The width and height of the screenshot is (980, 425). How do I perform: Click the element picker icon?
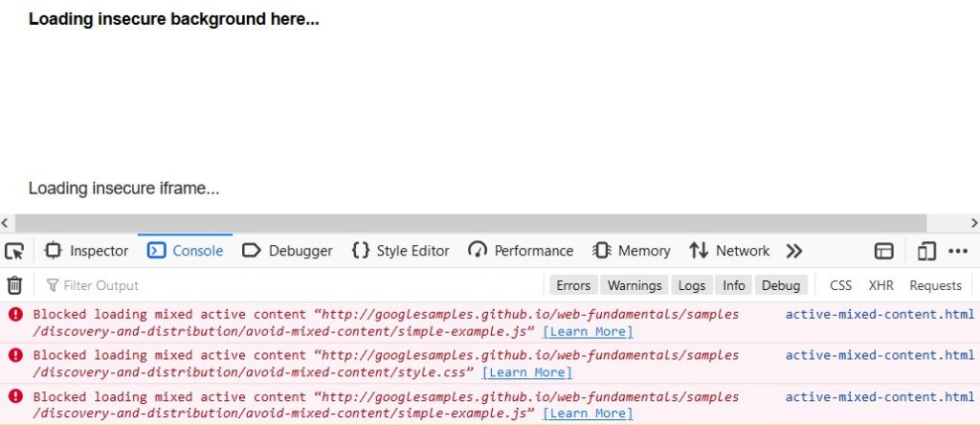(x=14, y=251)
